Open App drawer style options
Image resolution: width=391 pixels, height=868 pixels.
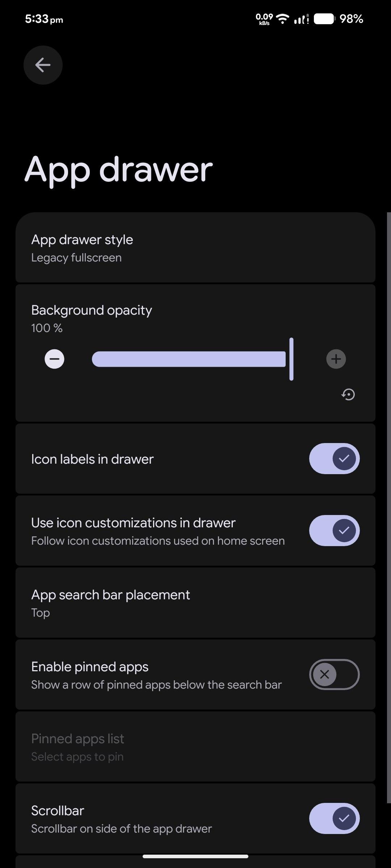pos(195,248)
